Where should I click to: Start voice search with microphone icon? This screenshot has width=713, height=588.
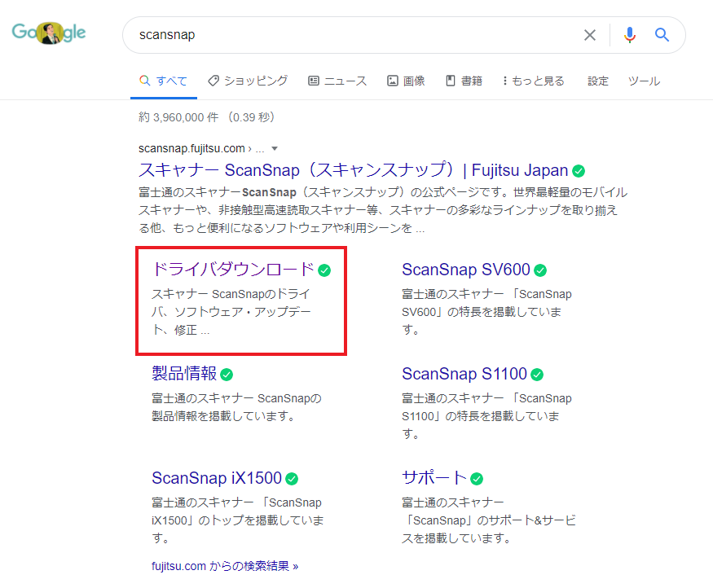coord(630,35)
